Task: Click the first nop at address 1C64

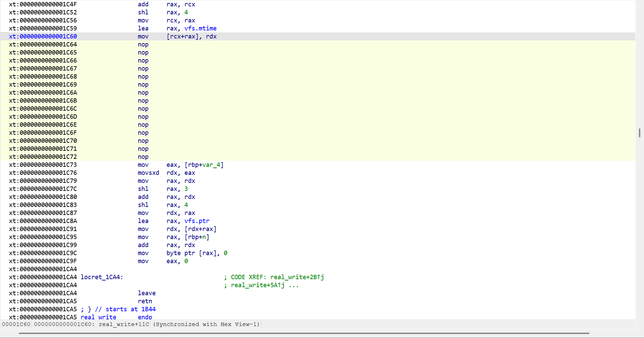Action: tap(143, 44)
